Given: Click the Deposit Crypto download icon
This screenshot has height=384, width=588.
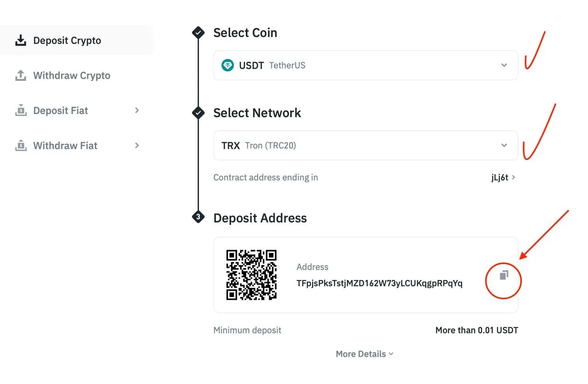Looking at the screenshot, I should 21,40.
